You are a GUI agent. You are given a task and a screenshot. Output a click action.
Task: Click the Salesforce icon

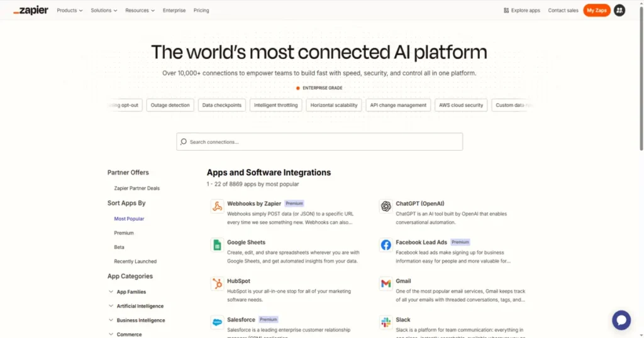[217, 322]
